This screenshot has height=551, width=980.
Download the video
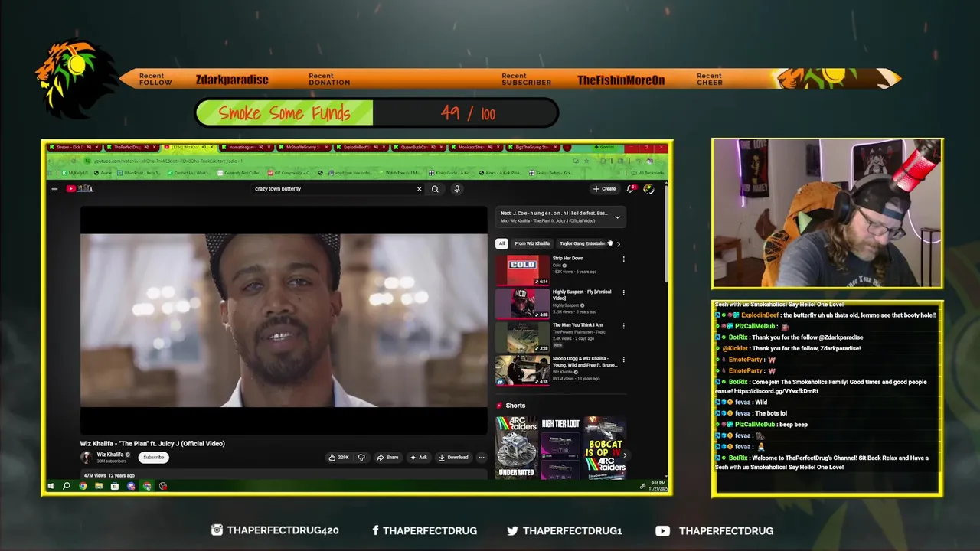coord(453,458)
